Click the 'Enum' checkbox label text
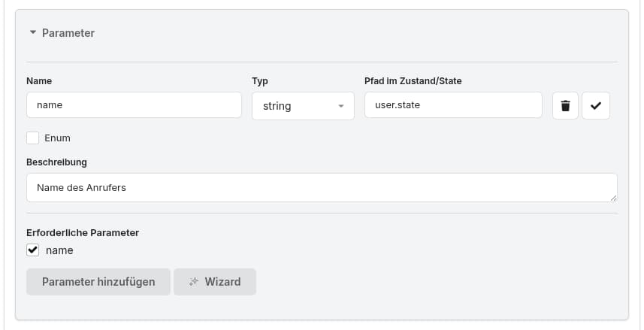644x330 pixels. (x=57, y=138)
